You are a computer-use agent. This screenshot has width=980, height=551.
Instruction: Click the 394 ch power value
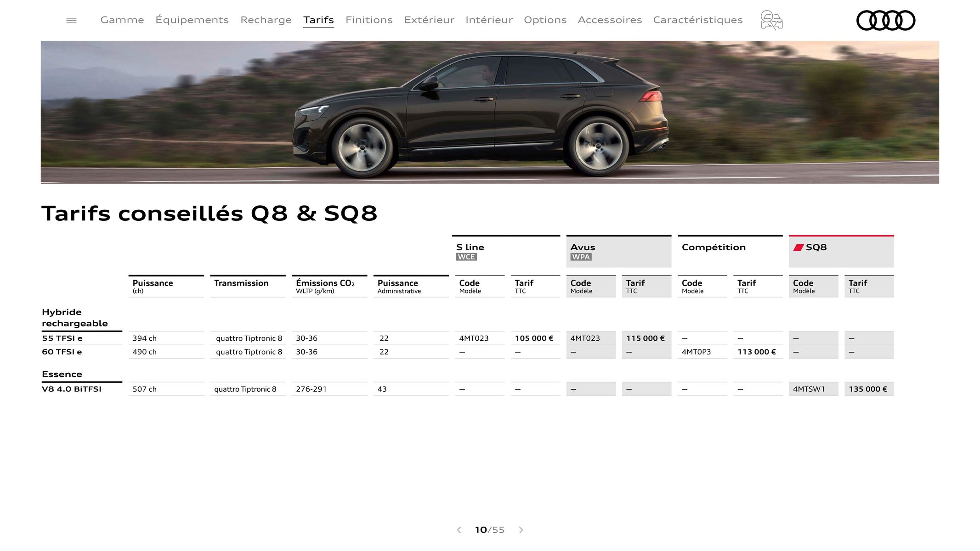click(x=144, y=338)
